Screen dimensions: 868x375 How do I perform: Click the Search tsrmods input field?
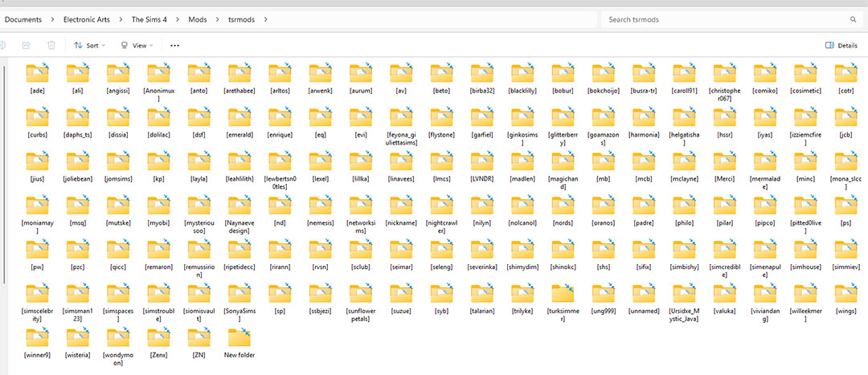[x=723, y=18]
